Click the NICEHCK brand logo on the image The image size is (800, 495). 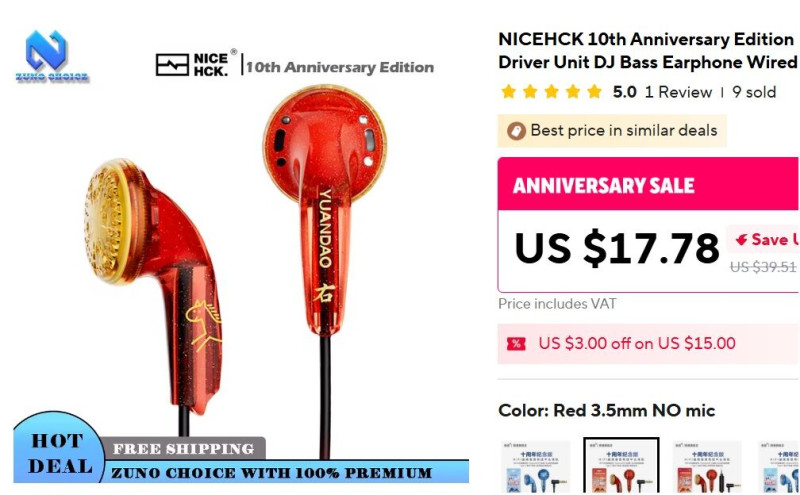click(x=196, y=64)
